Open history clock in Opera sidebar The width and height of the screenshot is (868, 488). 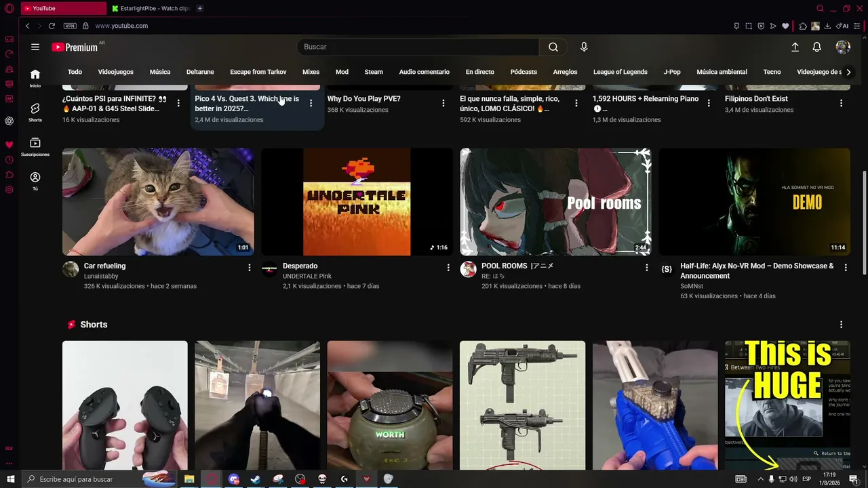pyautogui.click(x=9, y=160)
